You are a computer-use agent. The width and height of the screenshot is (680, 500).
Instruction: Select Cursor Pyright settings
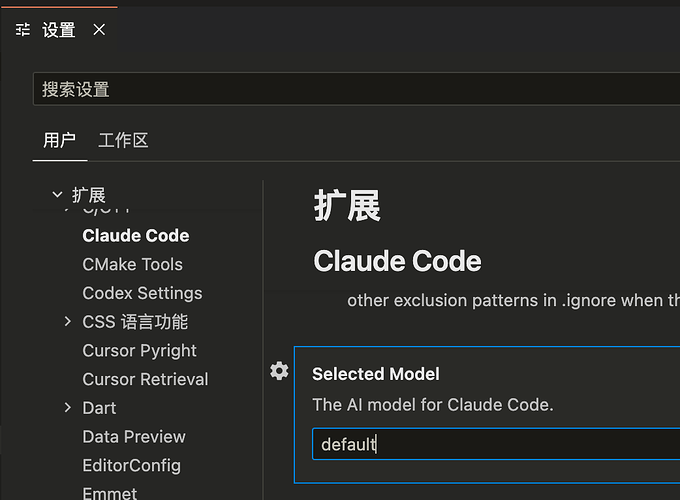point(140,350)
